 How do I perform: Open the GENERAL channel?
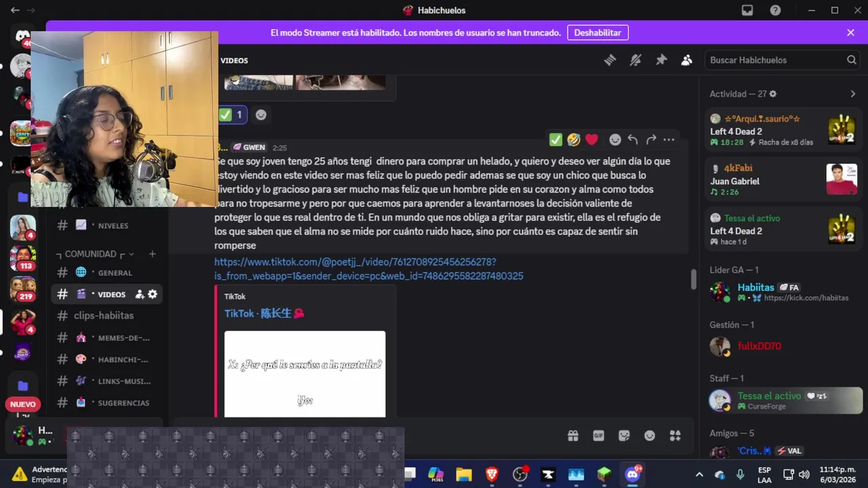(x=106, y=272)
